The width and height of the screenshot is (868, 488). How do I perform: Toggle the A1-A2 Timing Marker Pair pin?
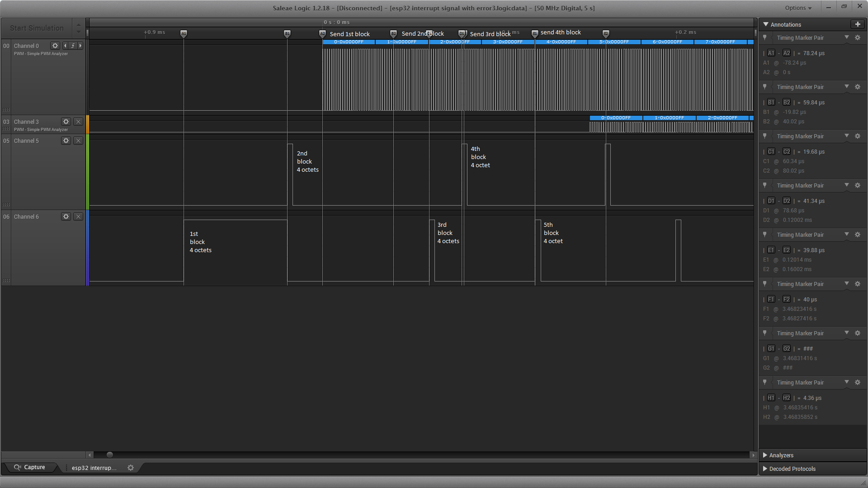765,38
